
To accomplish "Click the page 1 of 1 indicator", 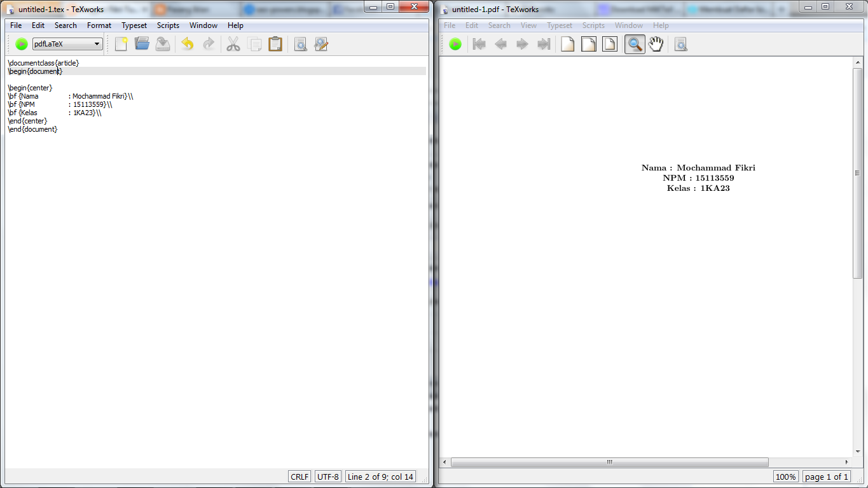I will pyautogui.click(x=826, y=476).
